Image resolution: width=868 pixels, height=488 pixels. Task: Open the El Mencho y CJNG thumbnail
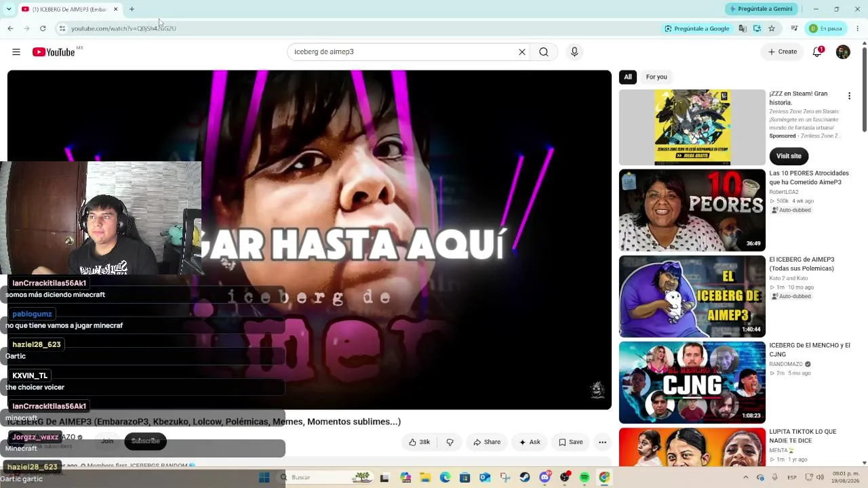point(692,382)
